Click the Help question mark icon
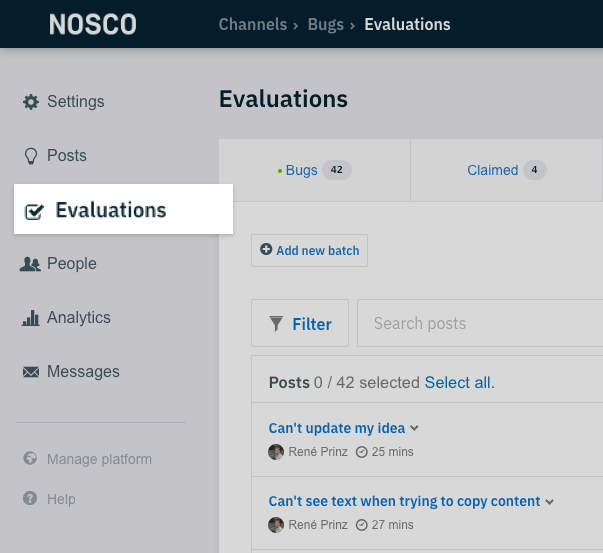 pos(30,498)
